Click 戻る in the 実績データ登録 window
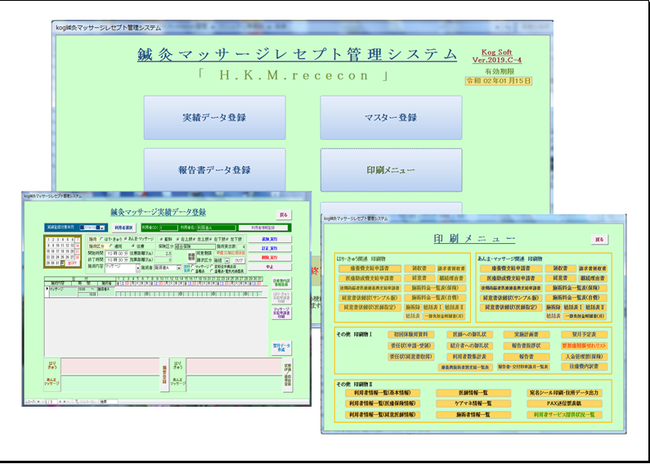This screenshot has width=650, height=464. 284,214
